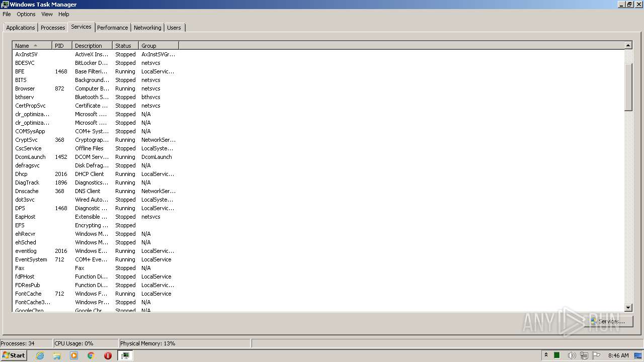
Task: Open the View menu
Action: (x=47, y=14)
